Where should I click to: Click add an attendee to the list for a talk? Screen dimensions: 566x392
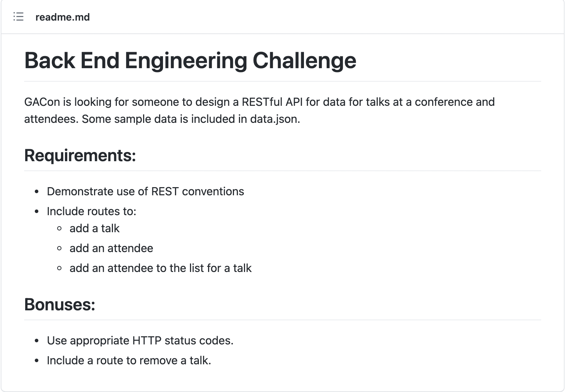(x=160, y=268)
